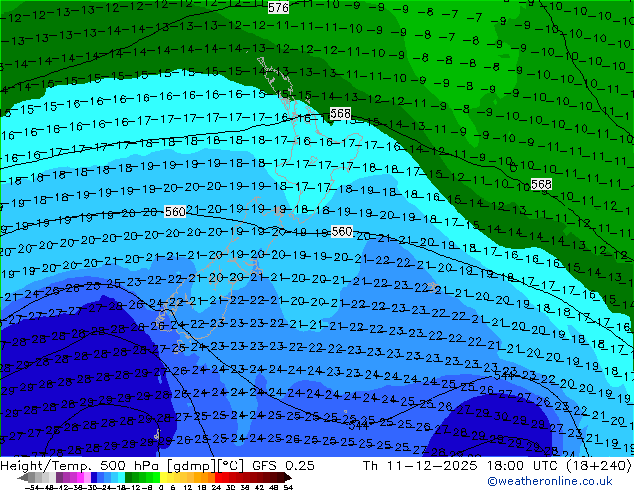634x490 pixels.
Task: Pick the cyan legend swatch near -18
Action: (x=118, y=478)
